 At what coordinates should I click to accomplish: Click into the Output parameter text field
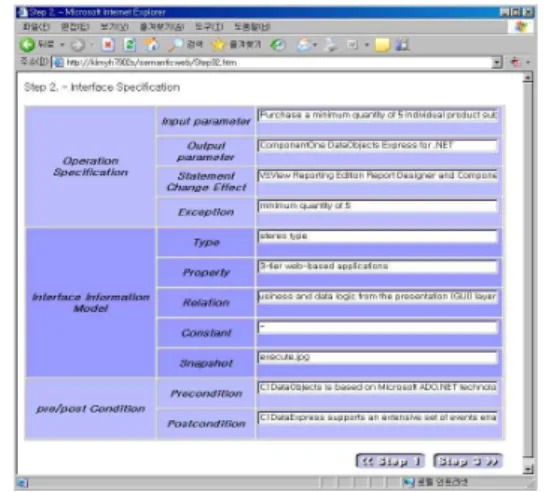point(377,146)
